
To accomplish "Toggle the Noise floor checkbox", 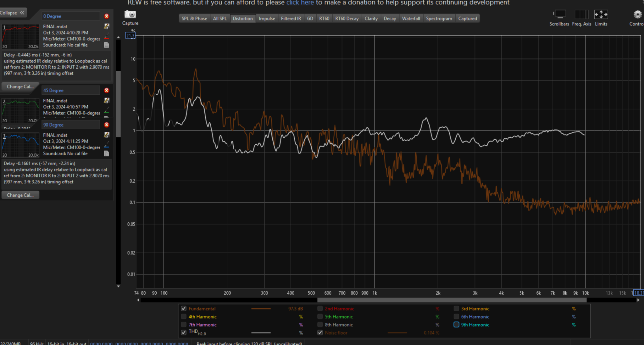I will click(x=320, y=332).
